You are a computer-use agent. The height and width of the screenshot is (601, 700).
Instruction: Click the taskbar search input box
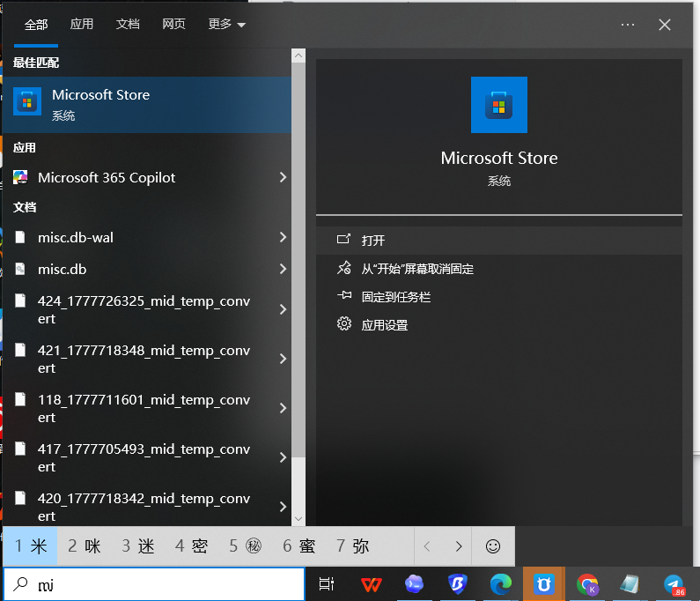coord(154,584)
